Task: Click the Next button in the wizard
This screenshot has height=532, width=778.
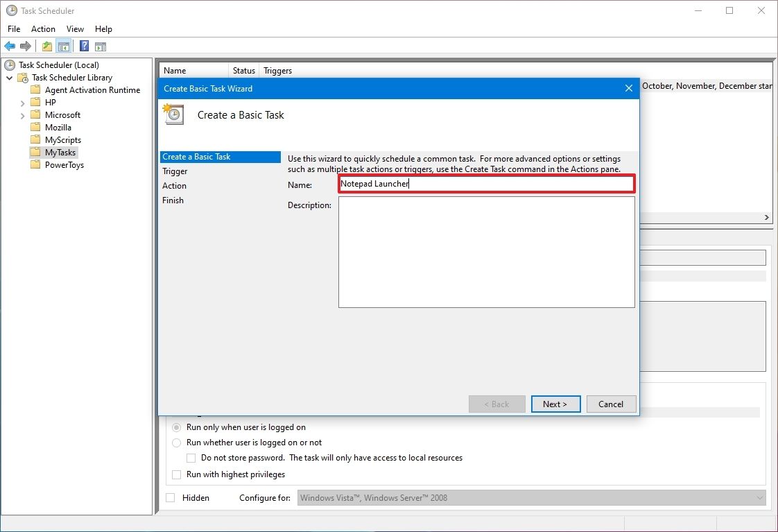Action: coord(555,404)
